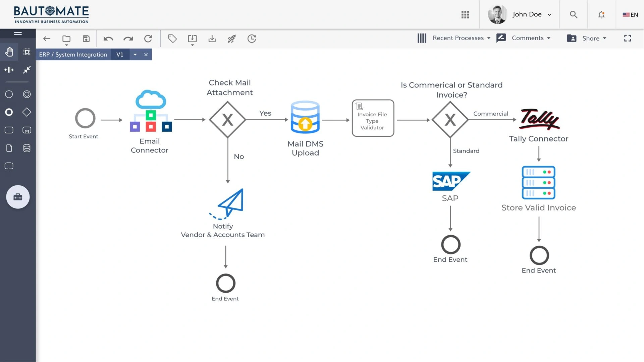
Task: Click the barcode-style columns icon
Action: tap(422, 38)
